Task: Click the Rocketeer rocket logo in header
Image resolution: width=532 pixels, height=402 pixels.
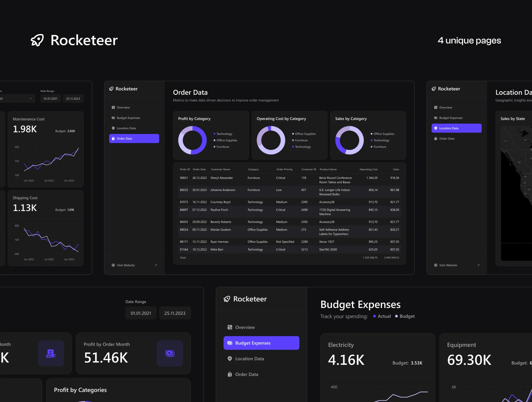Action: coord(38,40)
